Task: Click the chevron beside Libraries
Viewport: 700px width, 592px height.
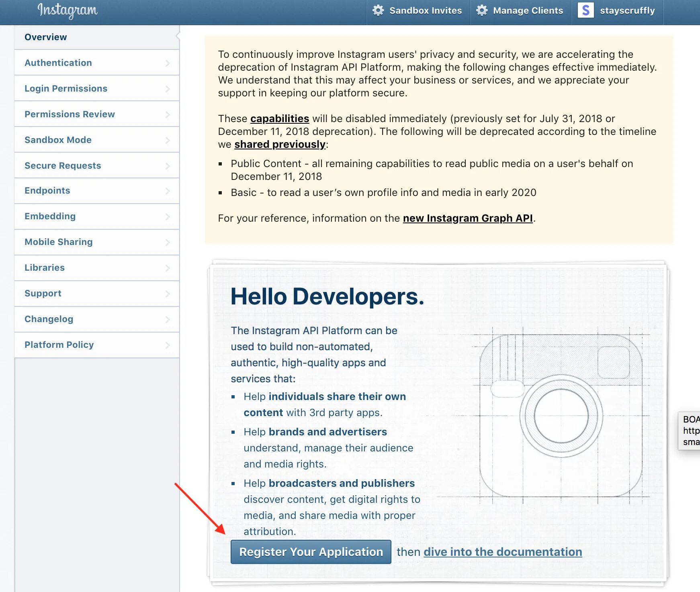Action: coord(168,268)
